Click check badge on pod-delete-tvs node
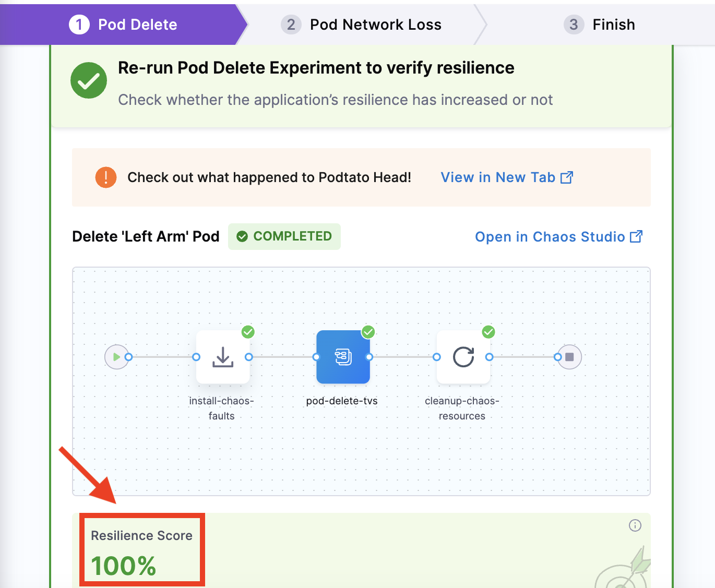This screenshot has width=715, height=588. point(368,332)
